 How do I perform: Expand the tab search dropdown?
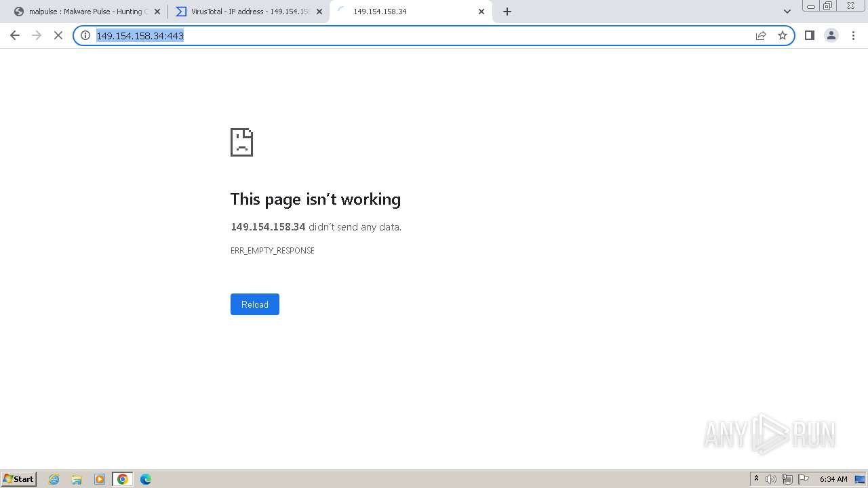click(787, 12)
